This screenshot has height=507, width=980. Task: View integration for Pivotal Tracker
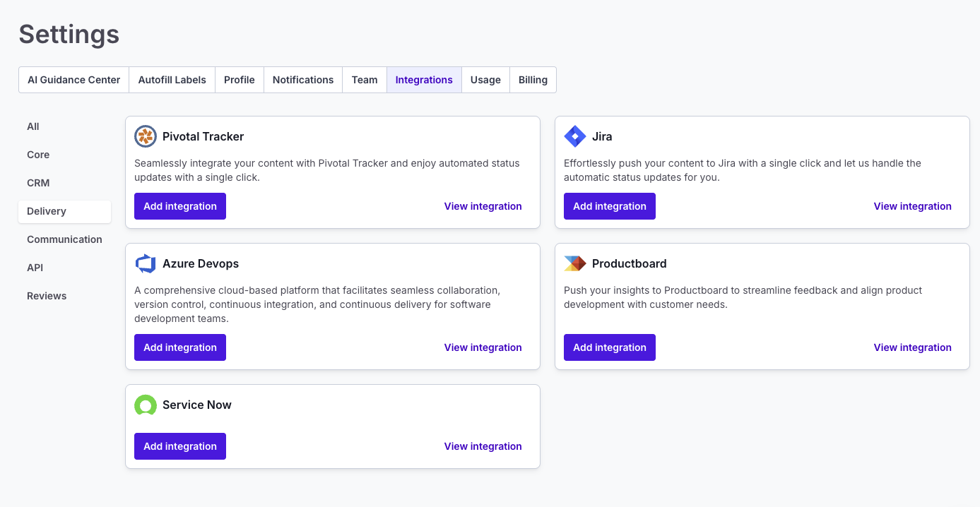[x=483, y=206]
